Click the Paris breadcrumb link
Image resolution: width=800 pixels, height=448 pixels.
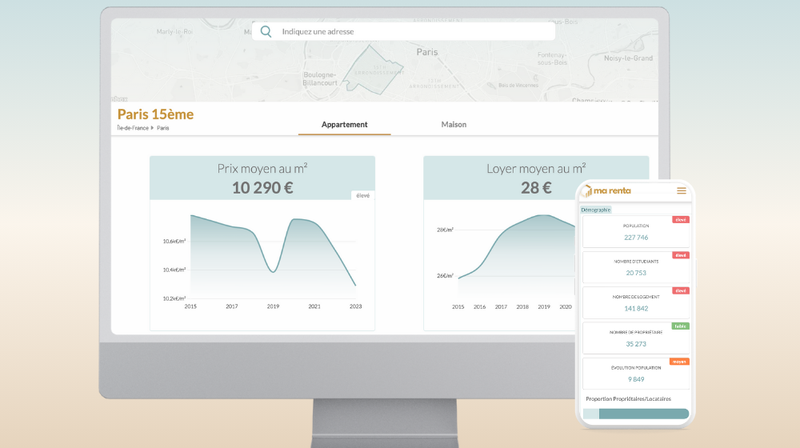(x=163, y=128)
